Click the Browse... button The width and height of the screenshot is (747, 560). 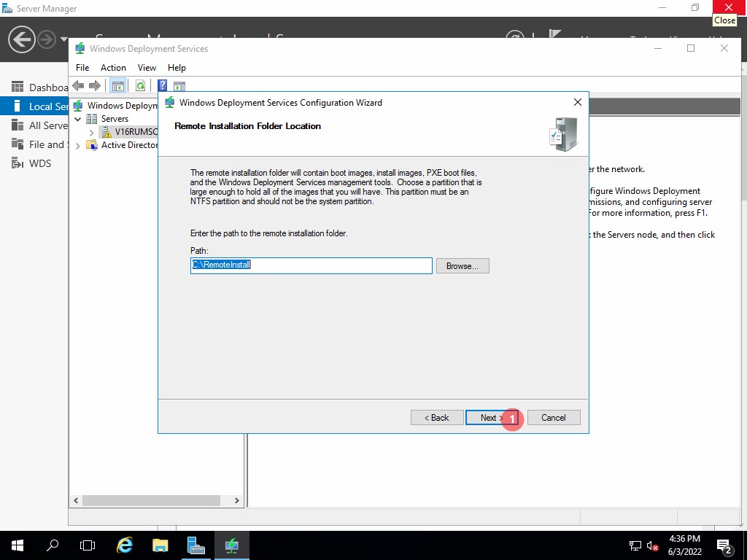coord(462,266)
